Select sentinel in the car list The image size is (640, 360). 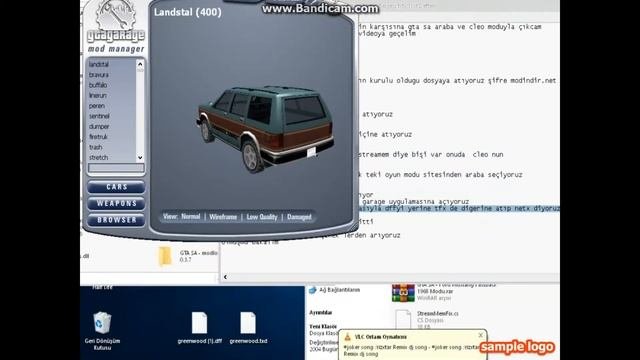99,116
